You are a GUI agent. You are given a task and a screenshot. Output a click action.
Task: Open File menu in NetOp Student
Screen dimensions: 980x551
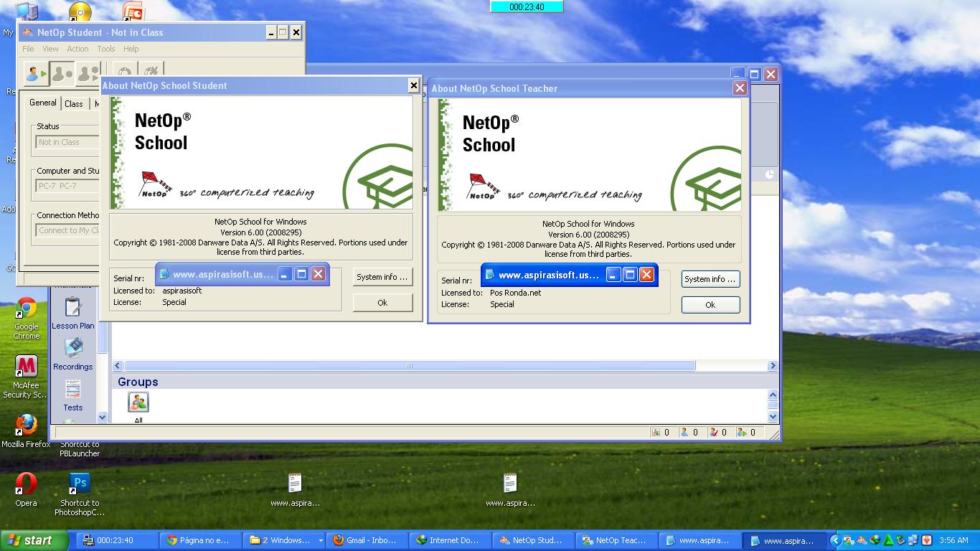[28, 49]
